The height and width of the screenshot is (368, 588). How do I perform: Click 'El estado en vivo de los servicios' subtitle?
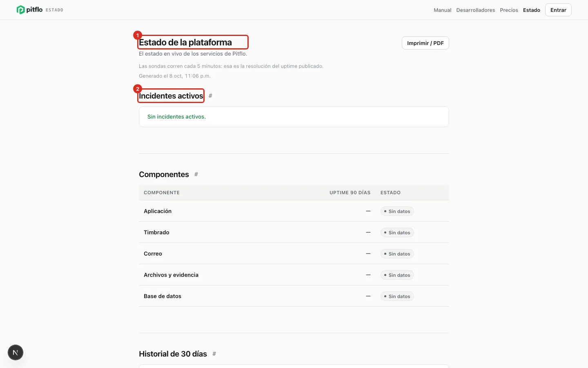pos(193,54)
